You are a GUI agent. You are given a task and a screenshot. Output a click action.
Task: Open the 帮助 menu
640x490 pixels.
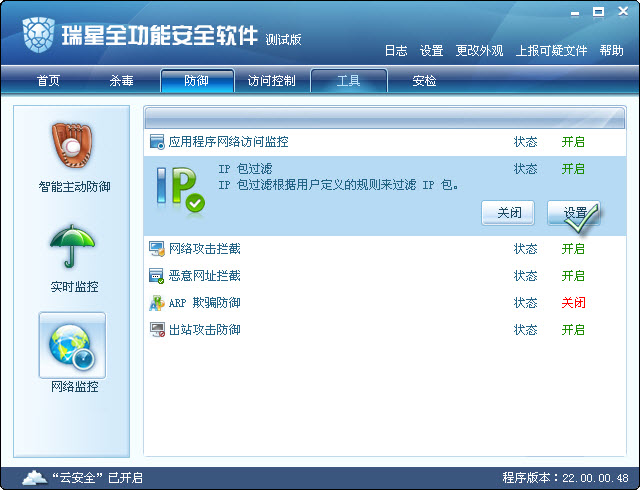611,51
